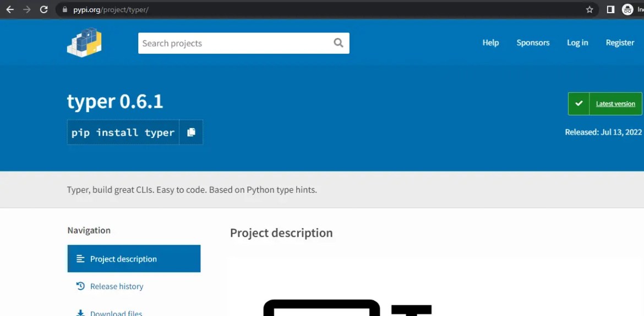
Task: Click the Typer logo image in description
Action: [x=347, y=307]
